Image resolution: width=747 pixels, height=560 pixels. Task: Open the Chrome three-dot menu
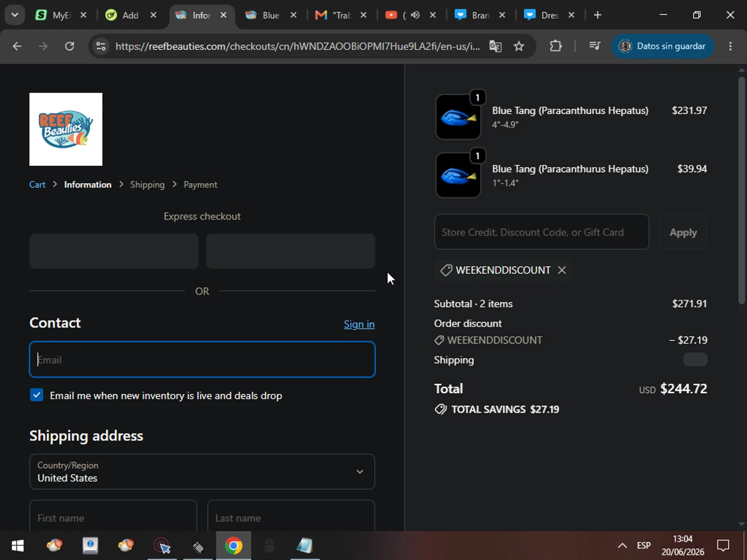coord(731,46)
